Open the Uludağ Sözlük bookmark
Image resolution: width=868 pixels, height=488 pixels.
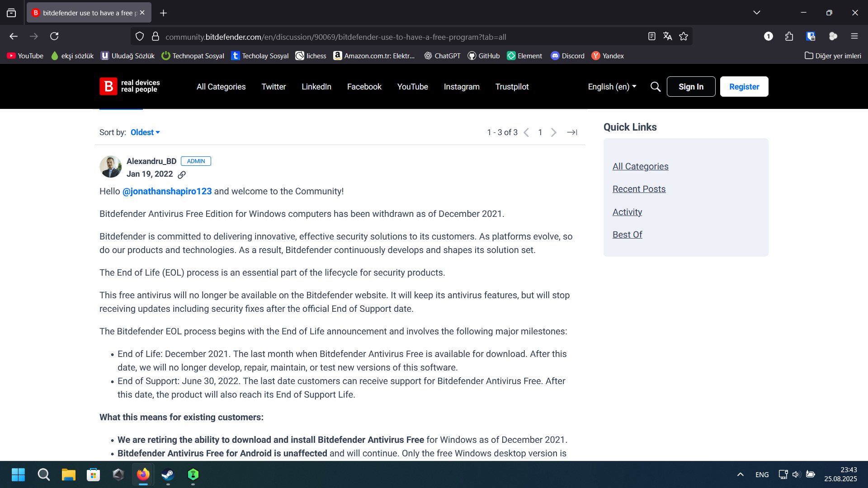[x=128, y=56]
